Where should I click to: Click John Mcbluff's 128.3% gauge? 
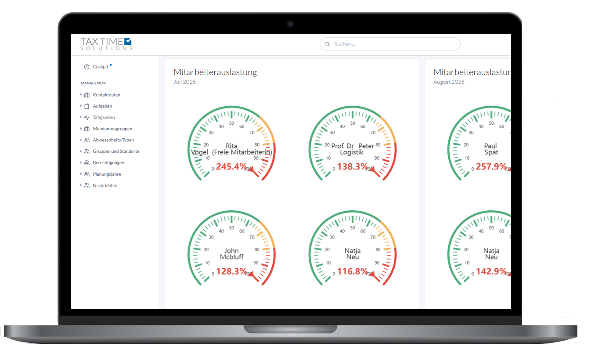[x=231, y=249]
